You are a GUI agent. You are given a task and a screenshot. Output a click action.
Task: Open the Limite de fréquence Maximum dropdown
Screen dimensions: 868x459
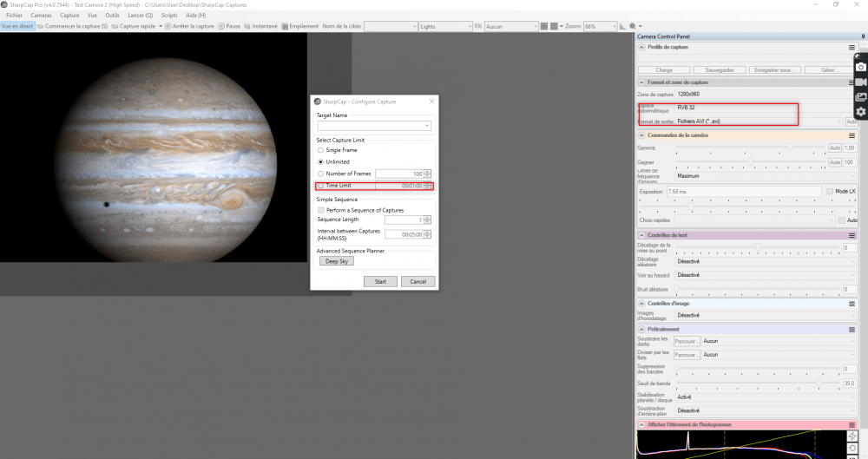[766, 175]
